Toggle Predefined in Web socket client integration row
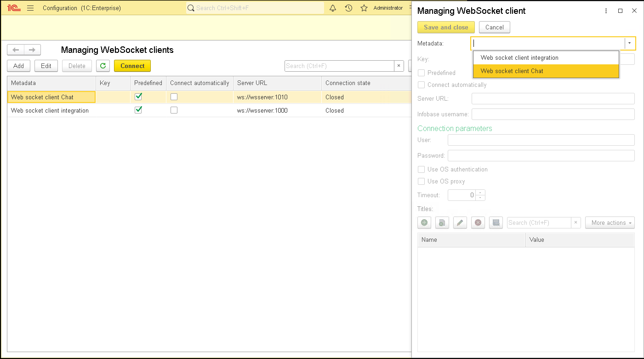644x359 pixels. point(138,110)
